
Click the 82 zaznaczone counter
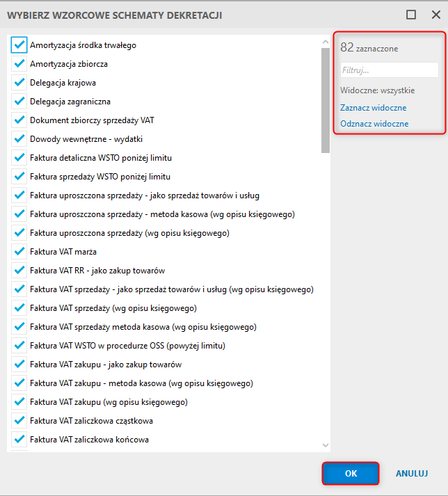pyautogui.click(x=369, y=47)
